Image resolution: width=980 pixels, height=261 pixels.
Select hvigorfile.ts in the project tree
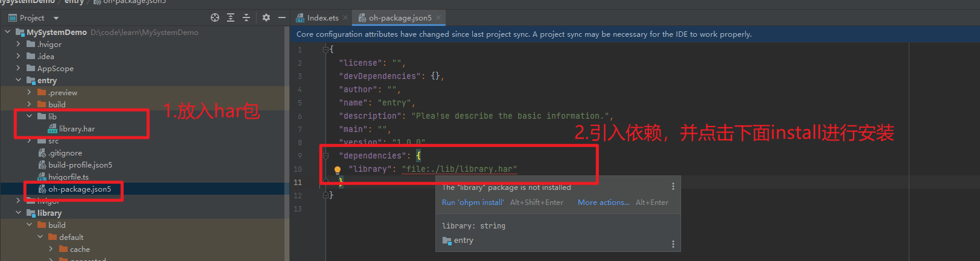pos(68,177)
